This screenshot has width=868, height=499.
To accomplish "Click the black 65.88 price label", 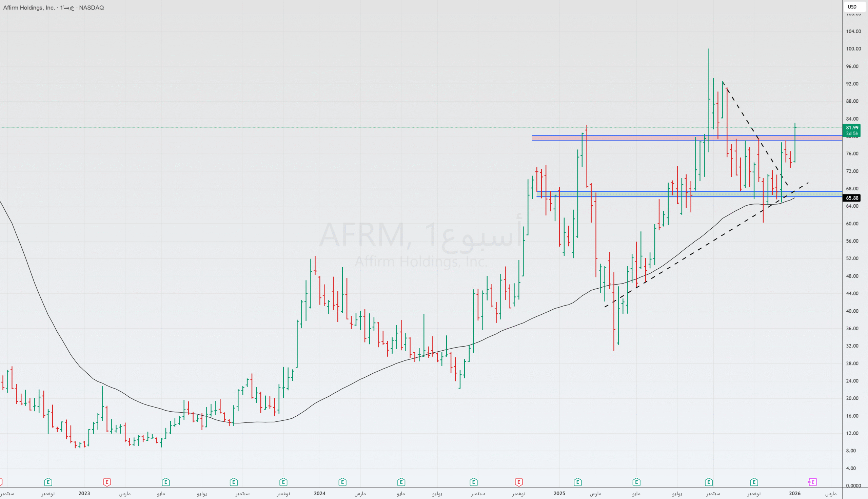I will pyautogui.click(x=852, y=198).
